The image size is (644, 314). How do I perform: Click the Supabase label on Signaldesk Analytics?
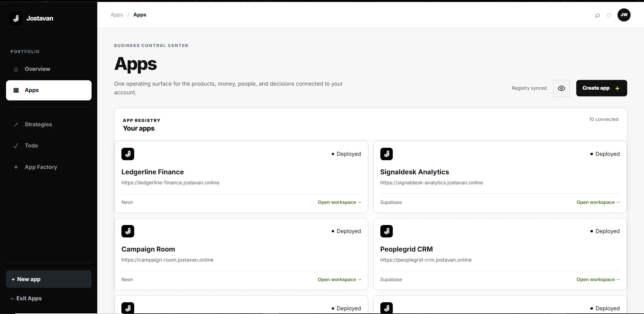coord(391,202)
